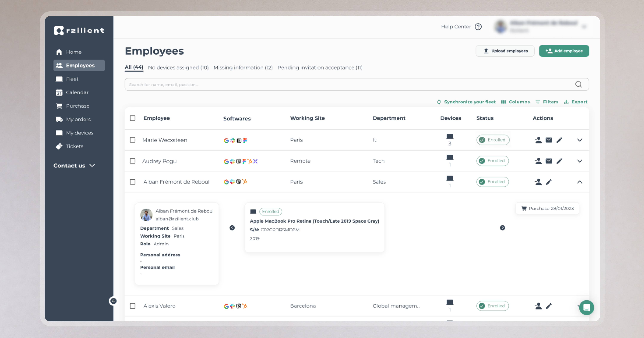Viewport: 644px width, 338px height.
Task: Click Alexis Valero's devices laptop icon
Action: click(x=450, y=302)
